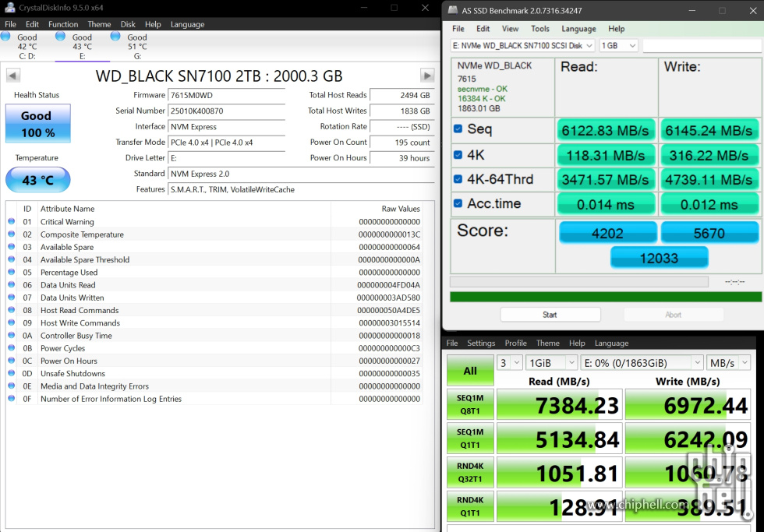Open the E: 0% (0/1863GiB) drive dropdown
Screen dimensions: 764x532
641,363
